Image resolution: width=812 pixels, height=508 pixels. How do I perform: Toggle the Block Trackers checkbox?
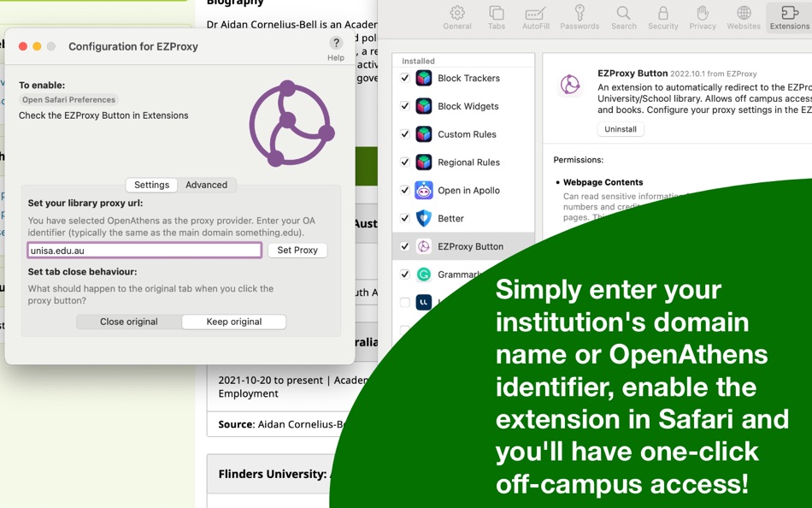click(x=405, y=78)
